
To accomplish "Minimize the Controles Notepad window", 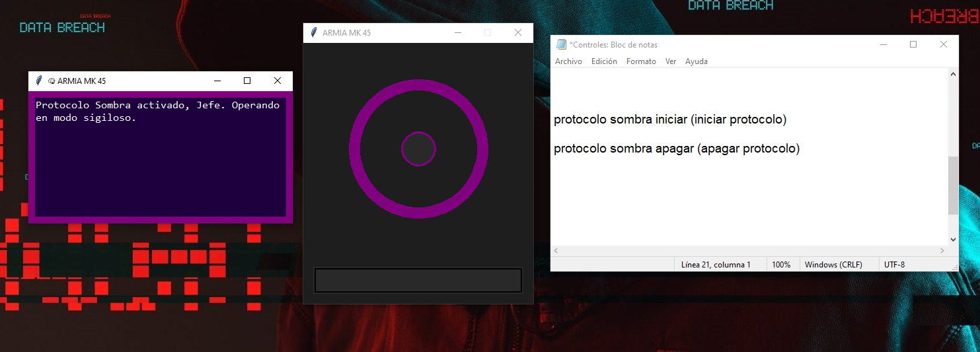I will pos(883,44).
